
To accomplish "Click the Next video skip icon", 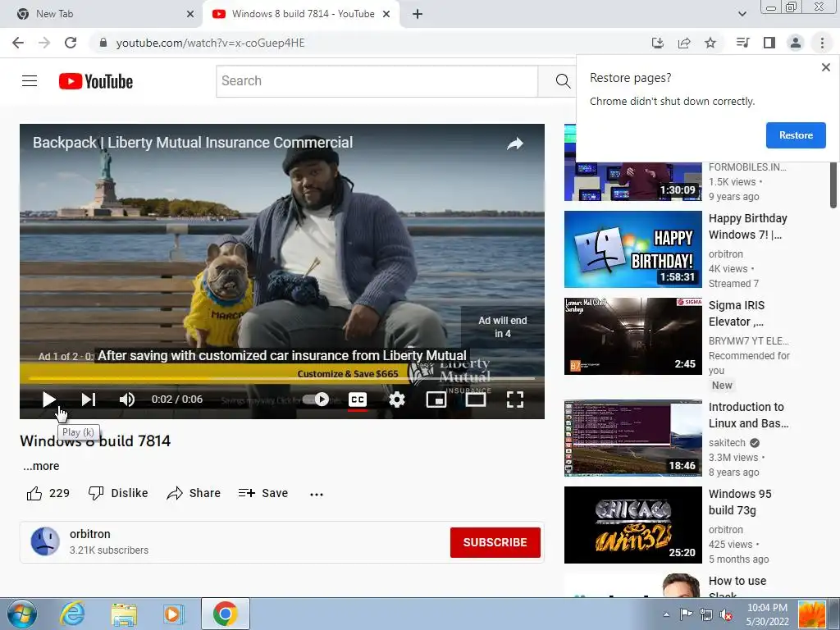I will click(x=89, y=399).
